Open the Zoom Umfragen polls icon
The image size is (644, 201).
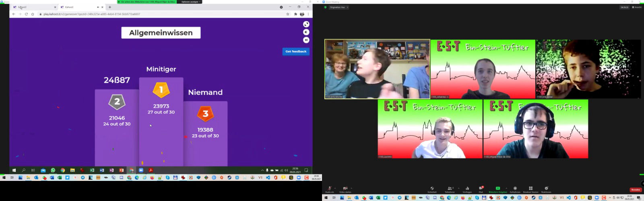click(467, 189)
